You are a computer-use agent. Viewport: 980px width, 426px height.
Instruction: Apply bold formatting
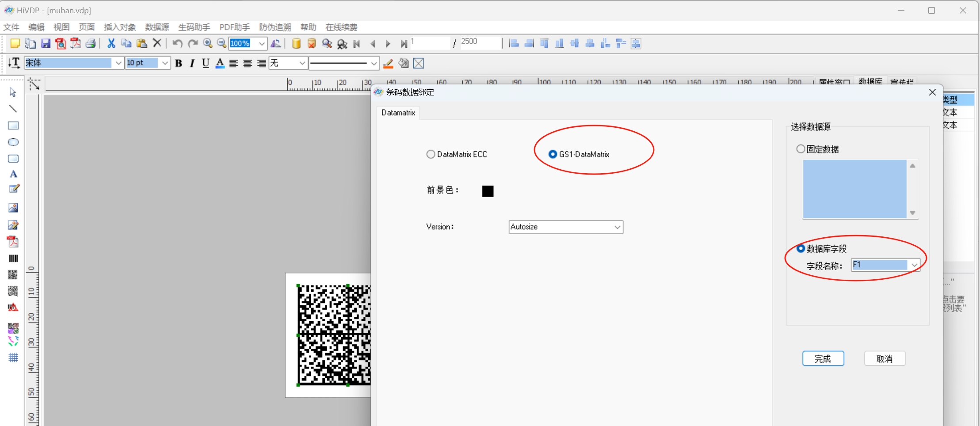[179, 63]
